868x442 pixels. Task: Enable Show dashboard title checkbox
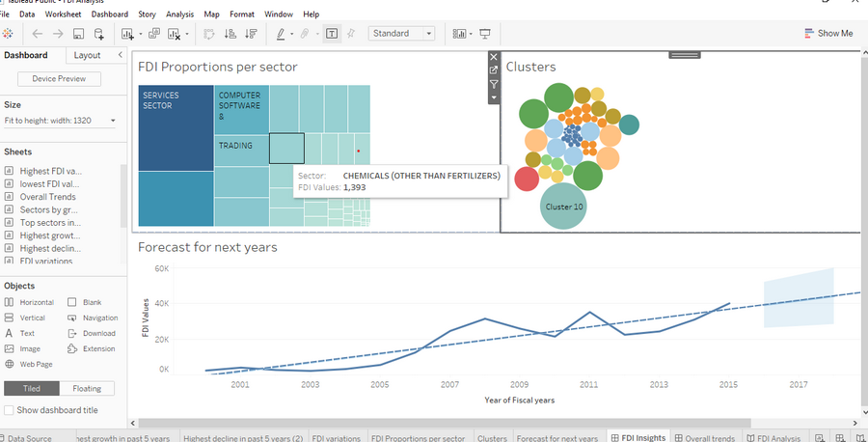pyautogui.click(x=9, y=410)
